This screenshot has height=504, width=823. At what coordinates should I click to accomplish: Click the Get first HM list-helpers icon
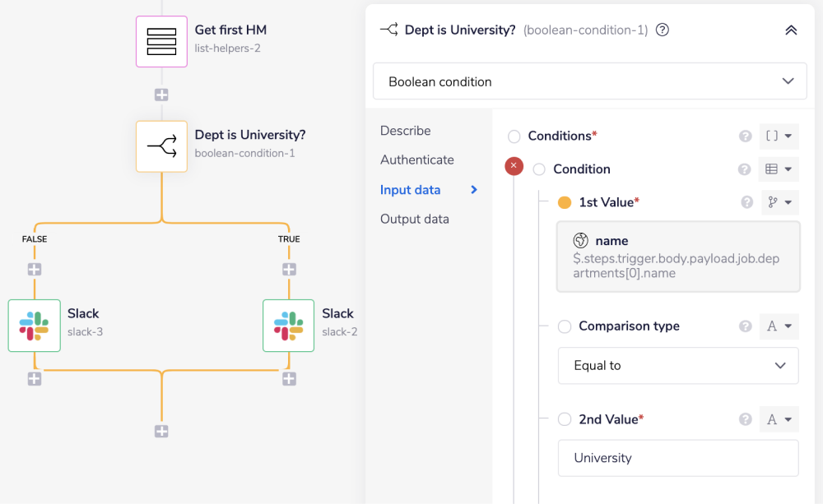pyautogui.click(x=161, y=41)
